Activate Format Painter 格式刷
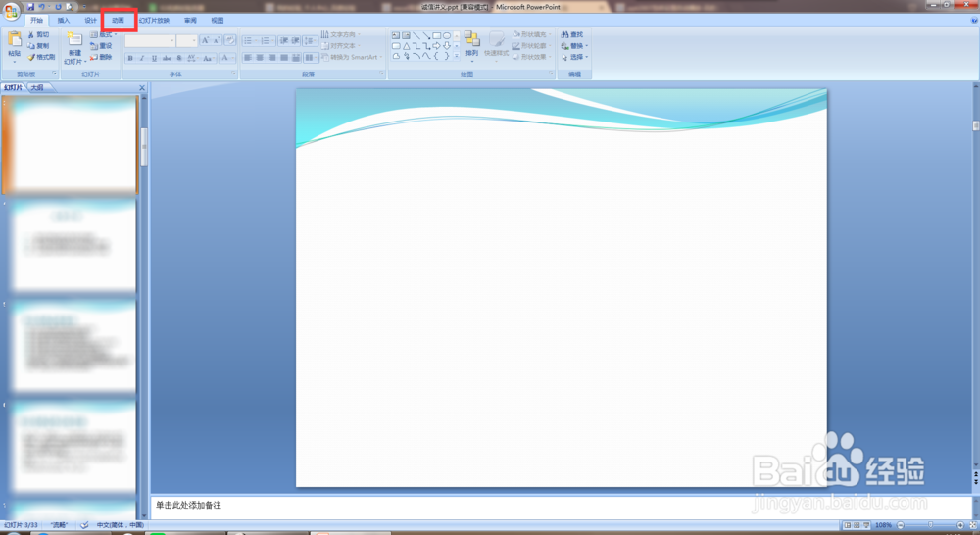Viewport: 980px width, 535px height. [41, 57]
